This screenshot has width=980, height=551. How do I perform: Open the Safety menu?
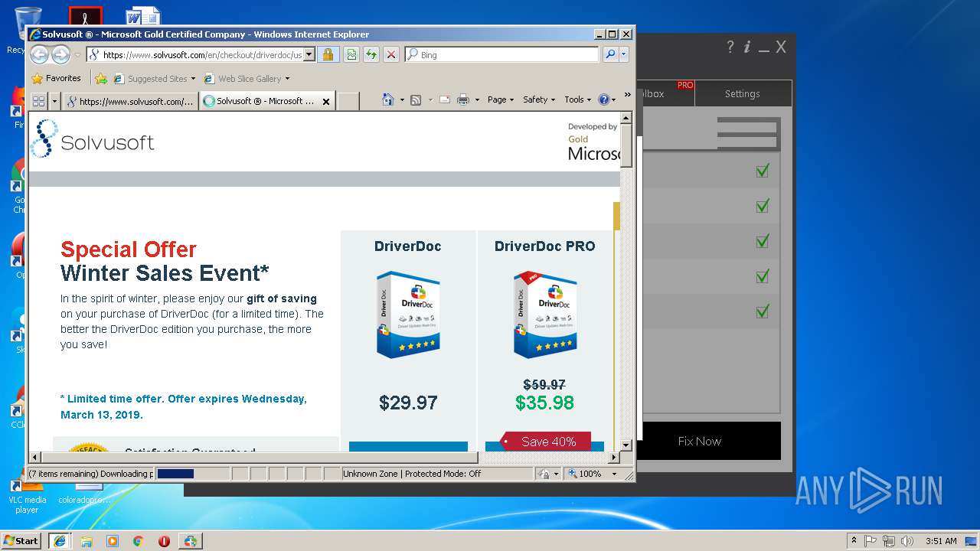point(539,99)
